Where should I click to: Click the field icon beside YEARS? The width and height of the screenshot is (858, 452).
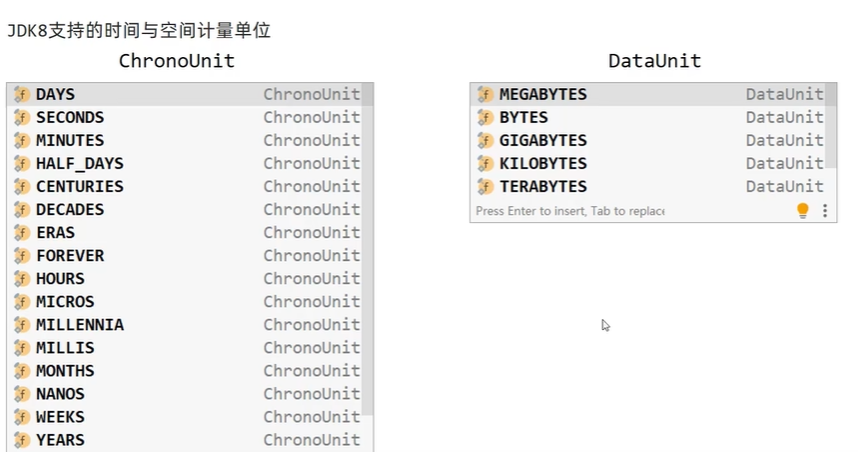point(22,440)
